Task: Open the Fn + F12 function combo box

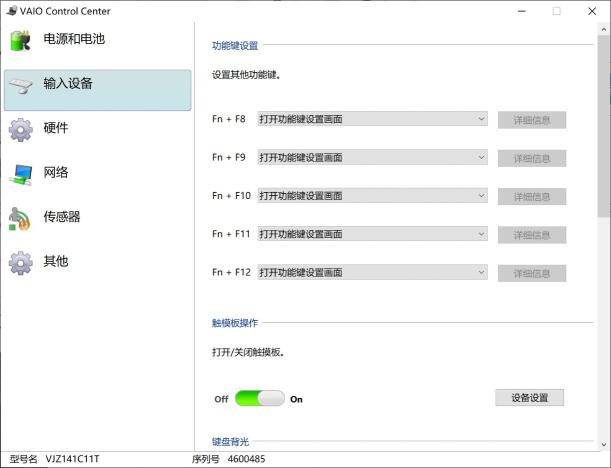Action: pyautogui.click(x=373, y=272)
